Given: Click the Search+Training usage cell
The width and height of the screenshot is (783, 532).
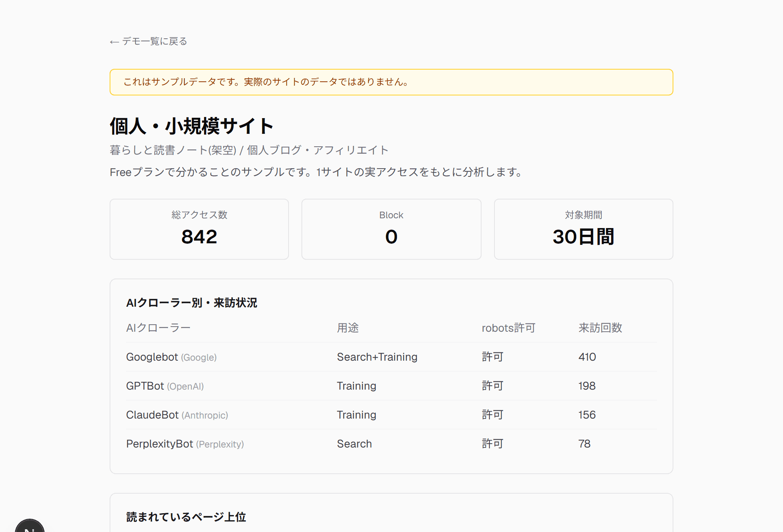Looking at the screenshot, I should [x=377, y=357].
